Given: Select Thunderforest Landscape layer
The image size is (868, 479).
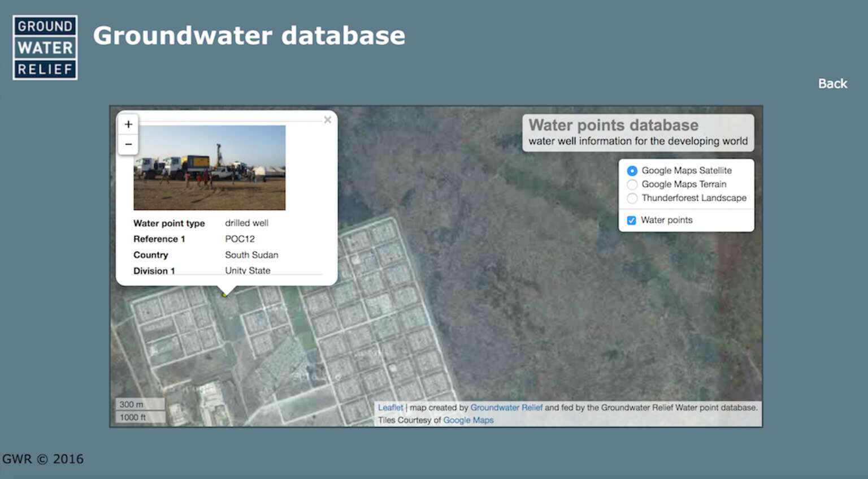Looking at the screenshot, I should (x=632, y=198).
